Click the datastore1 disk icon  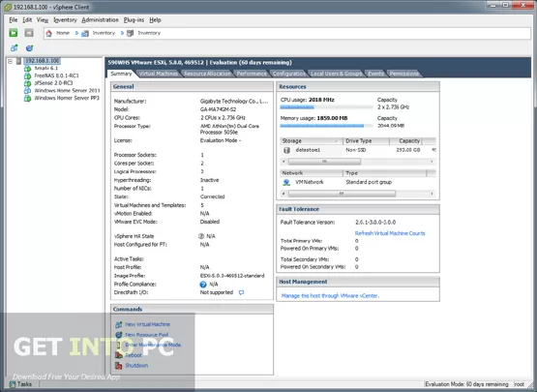pos(287,150)
